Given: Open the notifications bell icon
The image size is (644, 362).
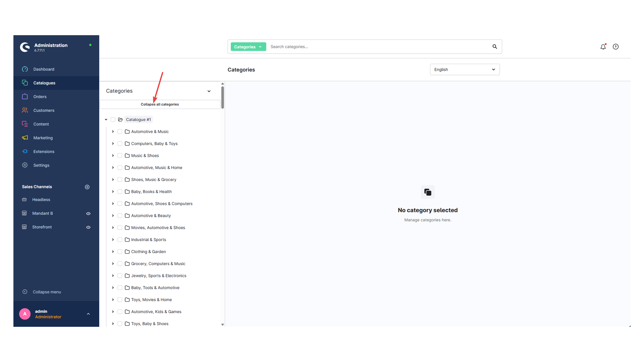Looking at the screenshot, I should 603,47.
